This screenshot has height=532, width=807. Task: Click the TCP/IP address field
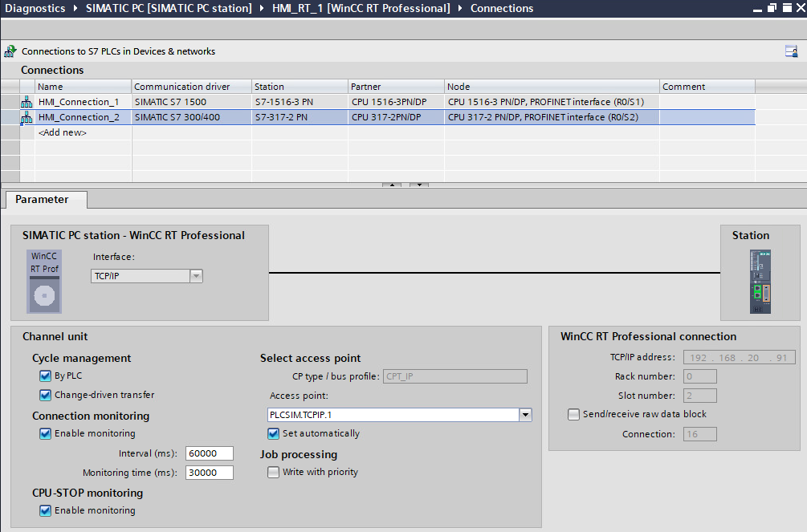pos(739,357)
